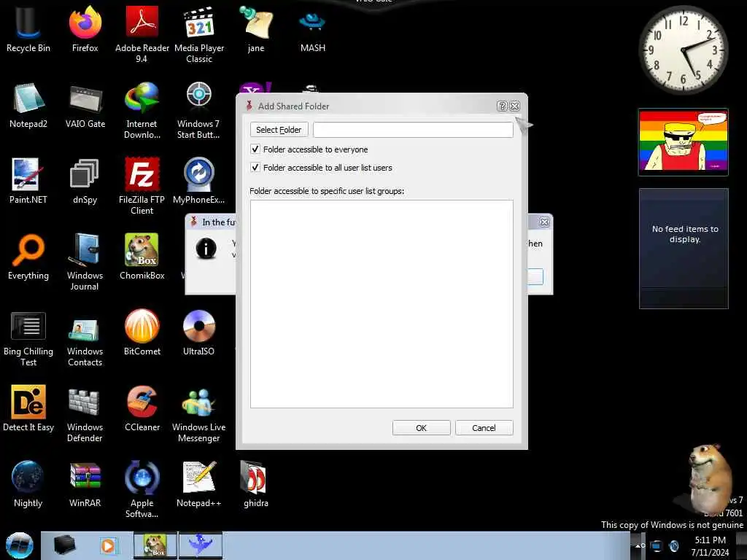The height and width of the screenshot is (560, 747).
Task: Open the ghidra desktop icon
Action: [x=256, y=484]
